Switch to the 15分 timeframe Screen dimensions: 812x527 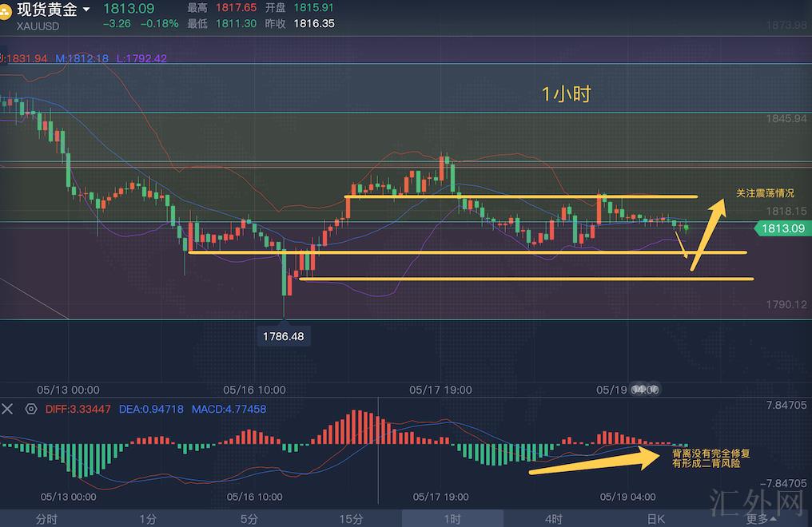tap(351, 519)
